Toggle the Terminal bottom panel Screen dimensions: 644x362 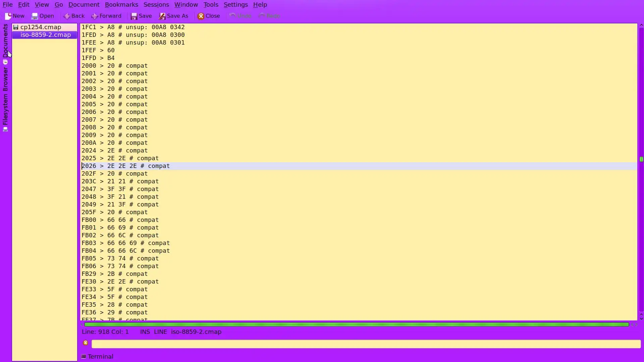[97, 356]
